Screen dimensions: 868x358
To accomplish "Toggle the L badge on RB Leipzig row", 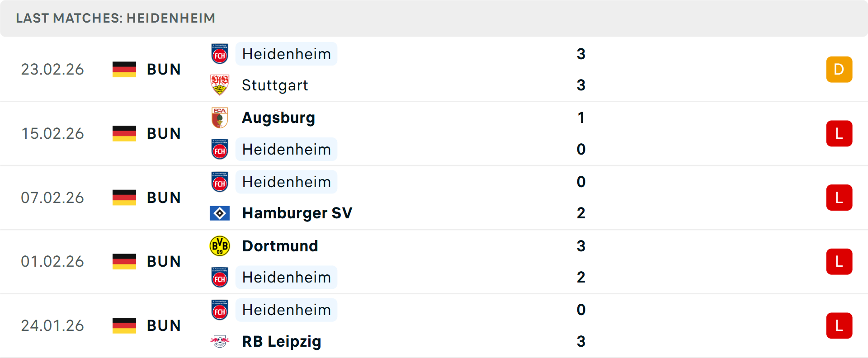I will 840,325.
